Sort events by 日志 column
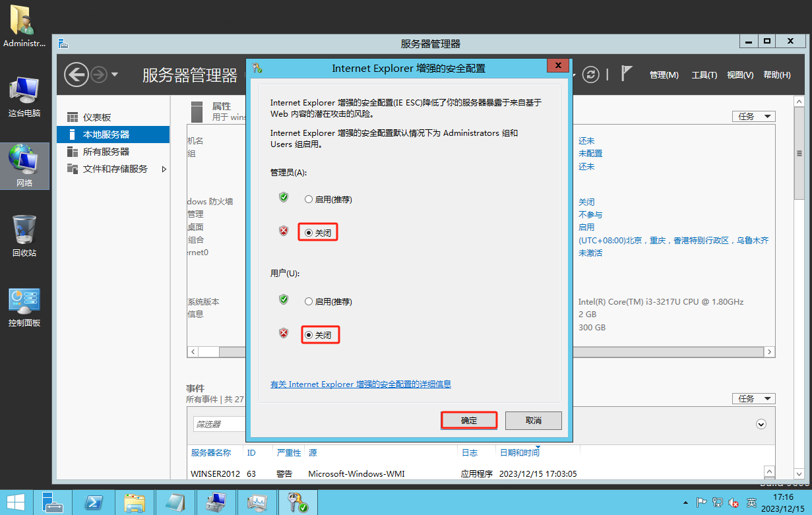 point(470,453)
